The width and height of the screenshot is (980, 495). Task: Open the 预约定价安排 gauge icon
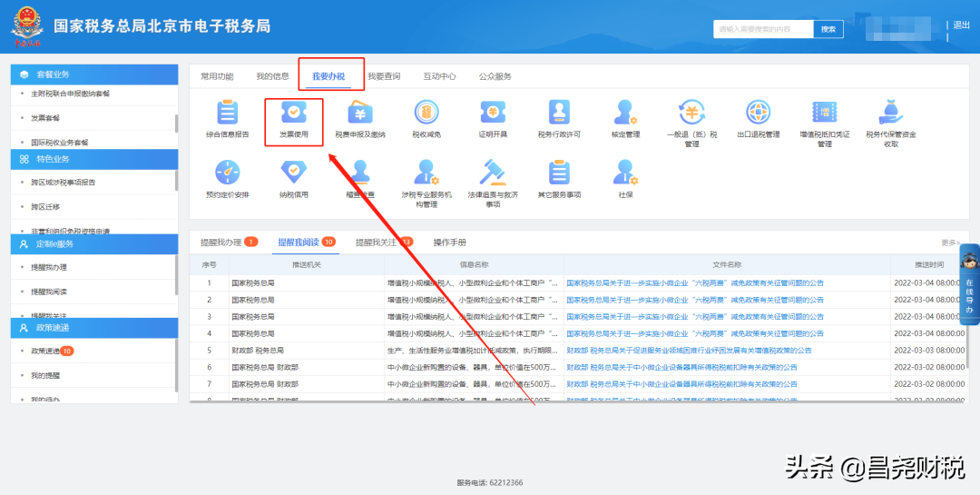point(227,173)
